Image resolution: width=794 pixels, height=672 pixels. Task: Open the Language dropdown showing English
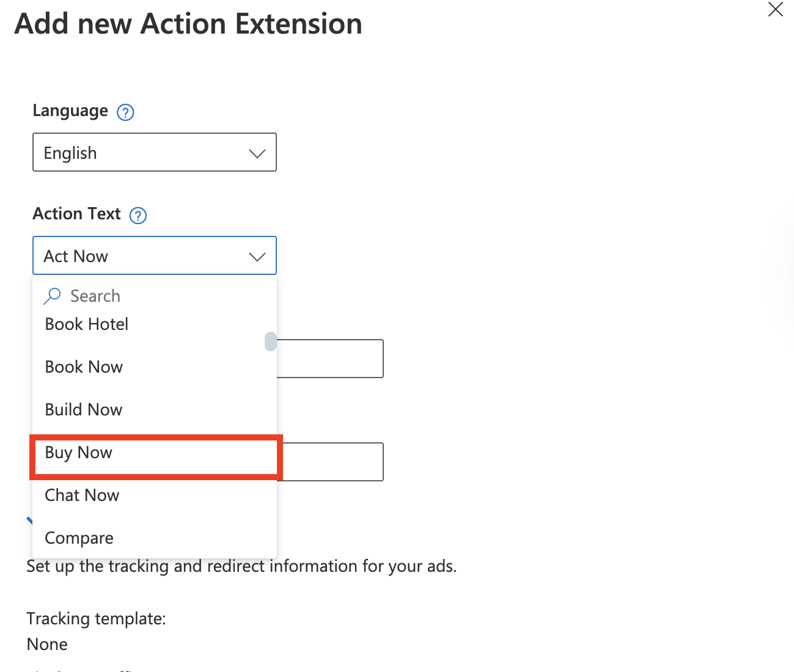coord(154,153)
